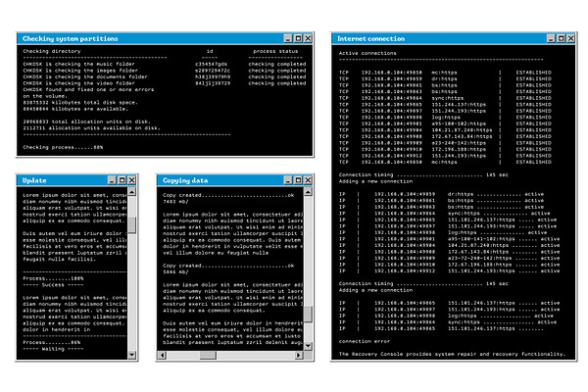This screenshot has height=392, width=588.
Task: Close the Update window
Action: coord(131,180)
